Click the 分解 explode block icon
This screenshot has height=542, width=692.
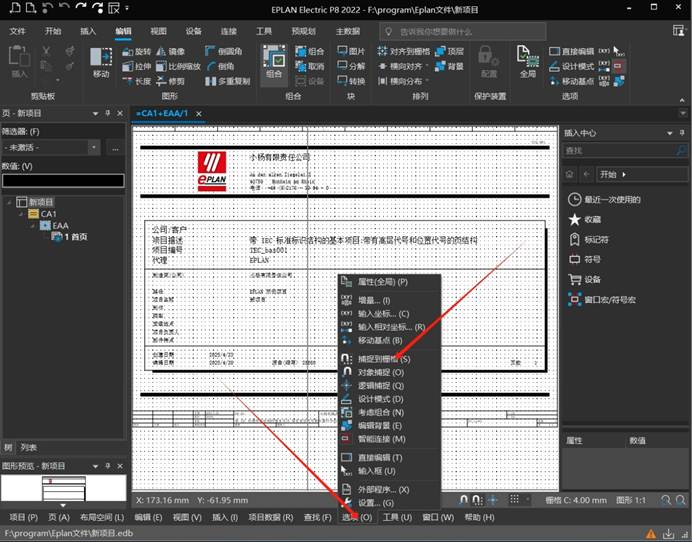pos(351,67)
